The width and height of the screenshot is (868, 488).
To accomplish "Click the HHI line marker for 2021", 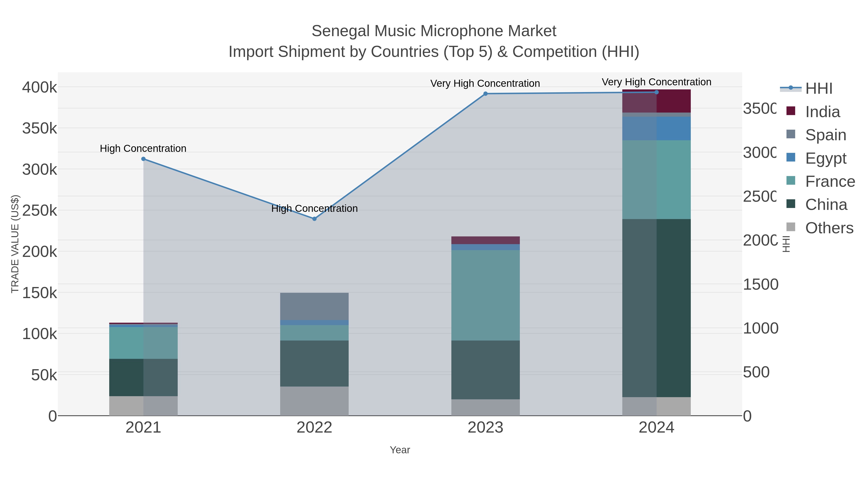I will click(143, 159).
